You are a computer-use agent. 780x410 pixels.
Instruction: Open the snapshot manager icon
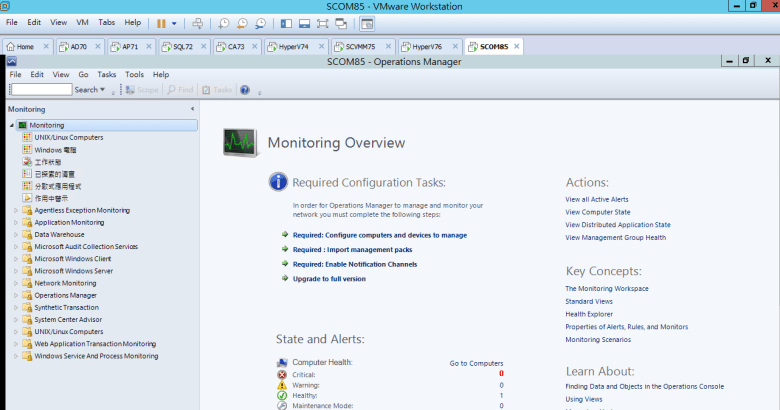pos(260,22)
